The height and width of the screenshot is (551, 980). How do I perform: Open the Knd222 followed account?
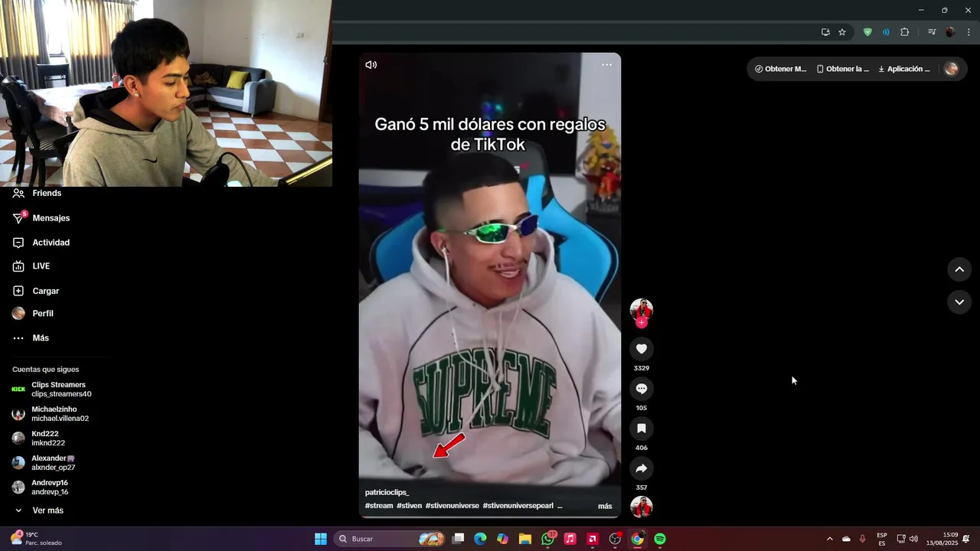click(38, 439)
